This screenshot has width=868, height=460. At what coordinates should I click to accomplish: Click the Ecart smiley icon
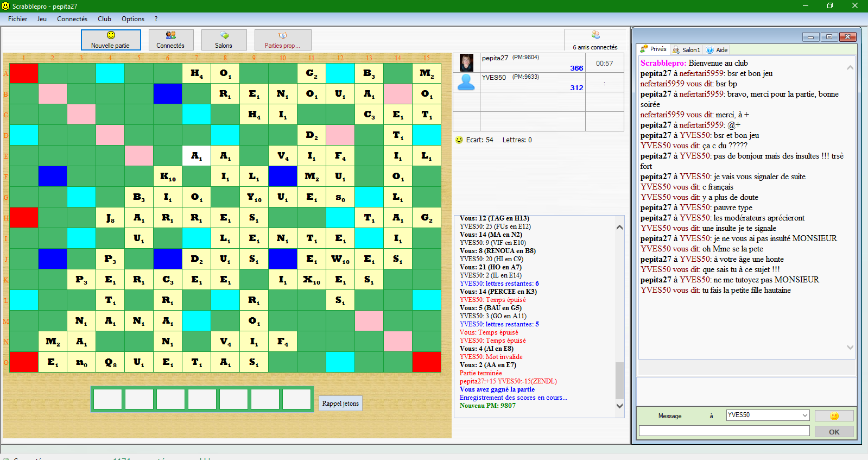pyautogui.click(x=459, y=140)
